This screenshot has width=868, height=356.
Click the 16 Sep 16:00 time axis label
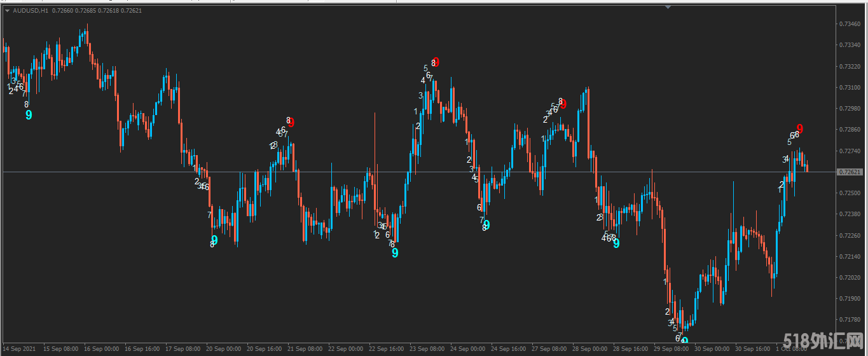pos(143,349)
